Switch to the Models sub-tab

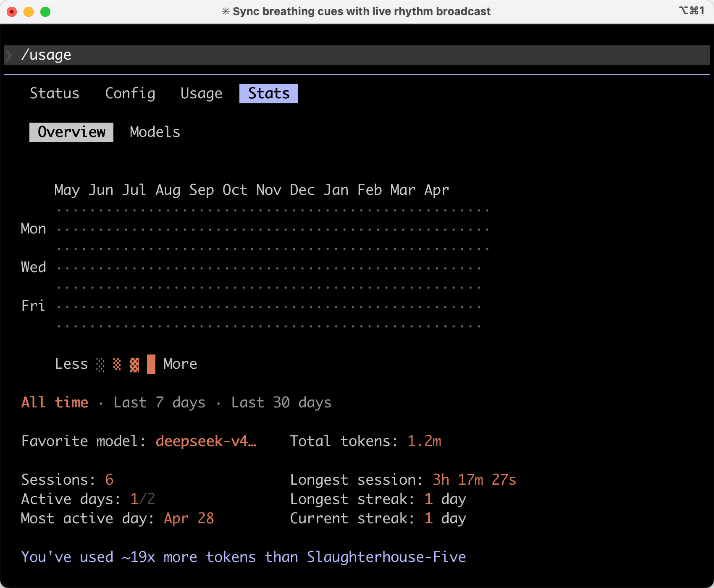pyautogui.click(x=155, y=132)
